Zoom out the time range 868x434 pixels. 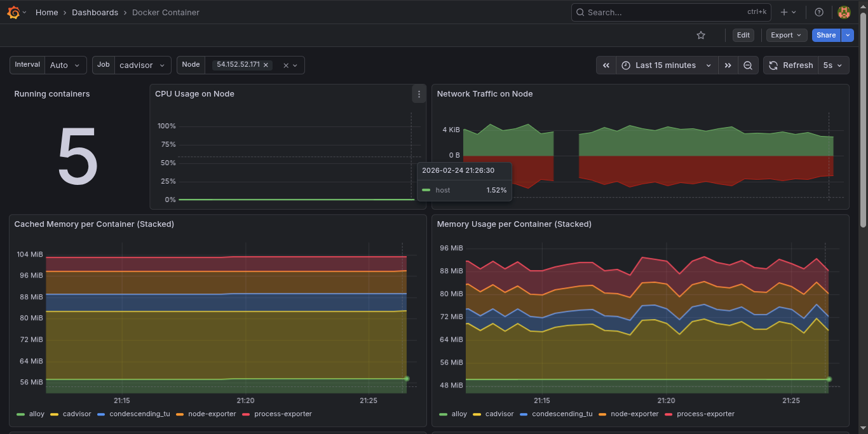click(x=748, y=65)
